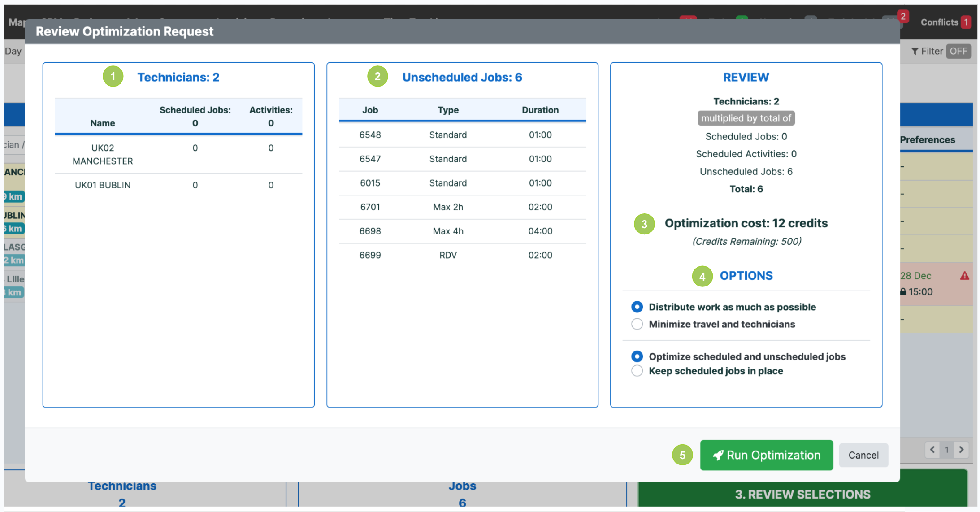This screenshot has width=980, height=512.
Task: Toggle the Filter OFF switch
Action: [x=958, y=51]
